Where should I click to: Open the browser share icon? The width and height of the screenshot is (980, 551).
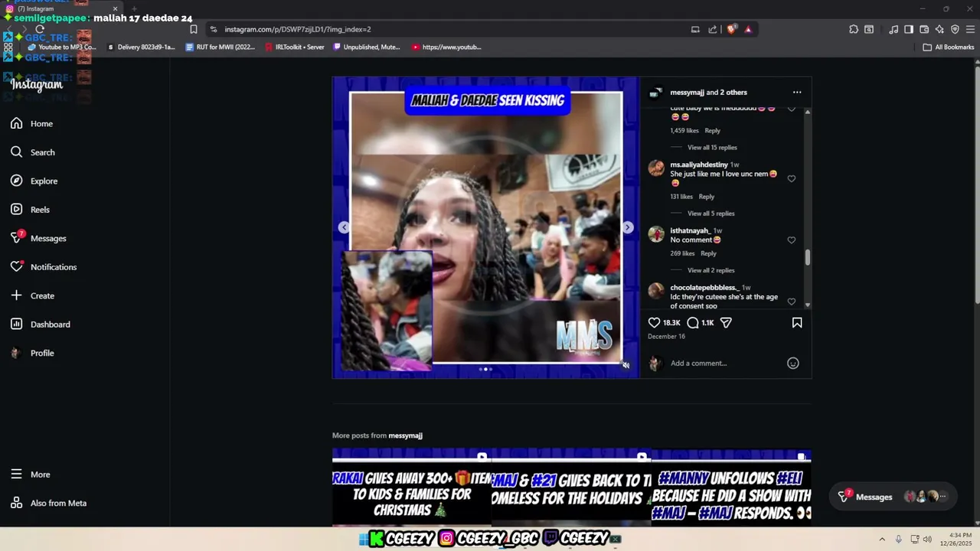click(x=713, y=29)
